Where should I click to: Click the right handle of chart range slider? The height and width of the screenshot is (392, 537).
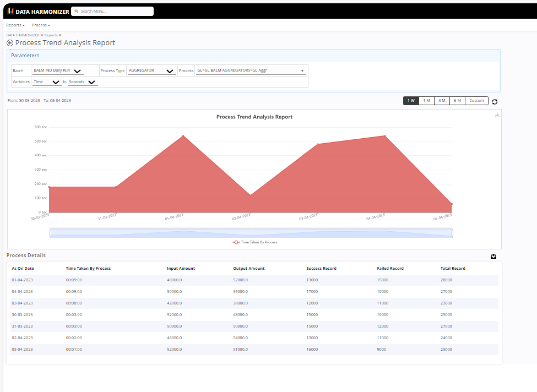tap(452, 233)
